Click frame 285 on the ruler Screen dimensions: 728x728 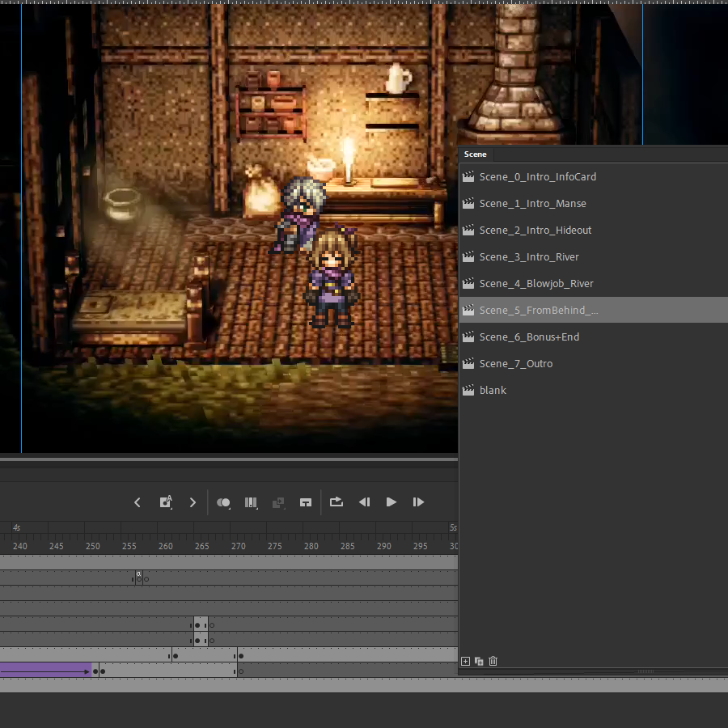click(347, 546)
